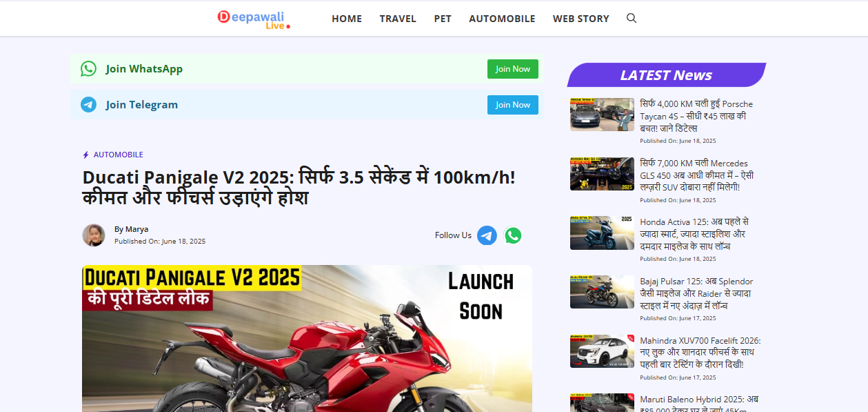Click the Deepawali Live site logo

[254, 19]
